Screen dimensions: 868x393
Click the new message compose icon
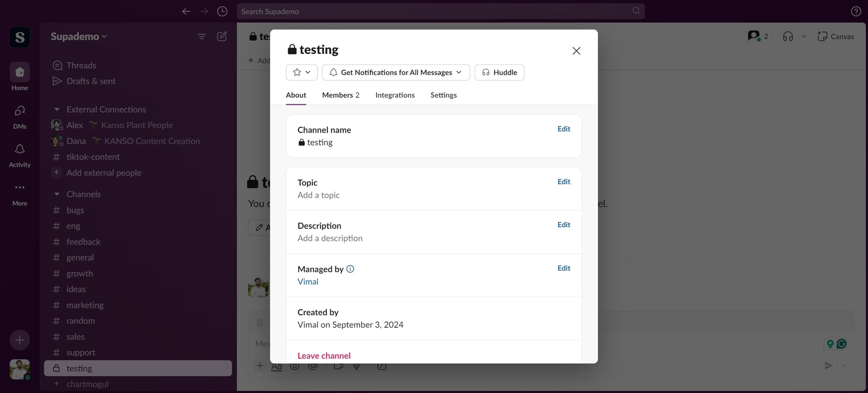pyautogui.click(x=222, y=36)
